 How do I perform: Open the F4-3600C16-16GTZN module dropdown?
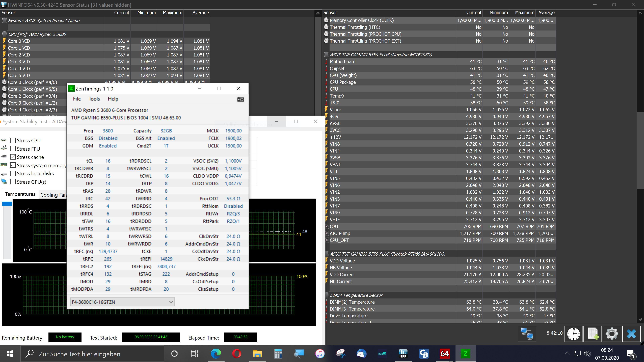[122, 302]
